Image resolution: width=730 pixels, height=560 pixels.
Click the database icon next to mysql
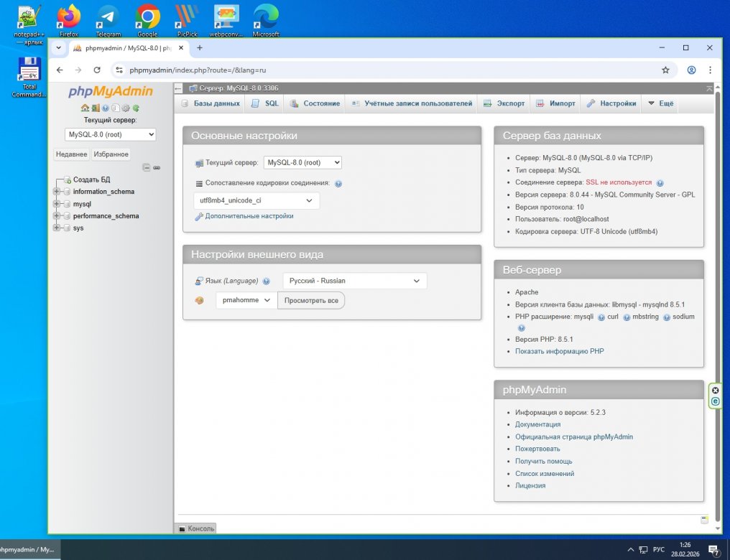67,204
